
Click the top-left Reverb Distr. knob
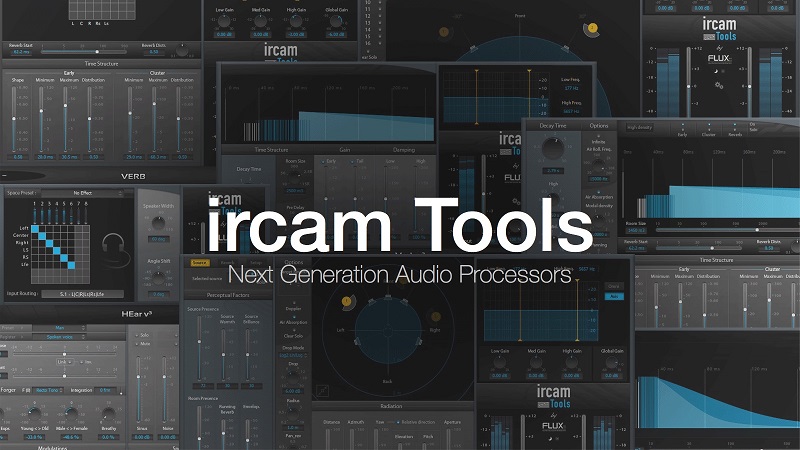tap(182, 51)
